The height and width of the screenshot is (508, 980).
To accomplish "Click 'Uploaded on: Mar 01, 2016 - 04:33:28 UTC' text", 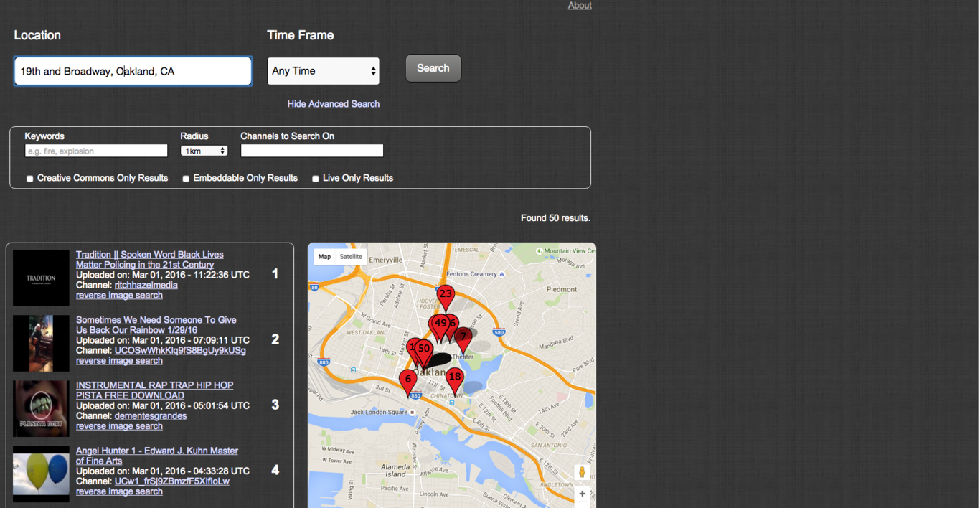I will (163, 471).
